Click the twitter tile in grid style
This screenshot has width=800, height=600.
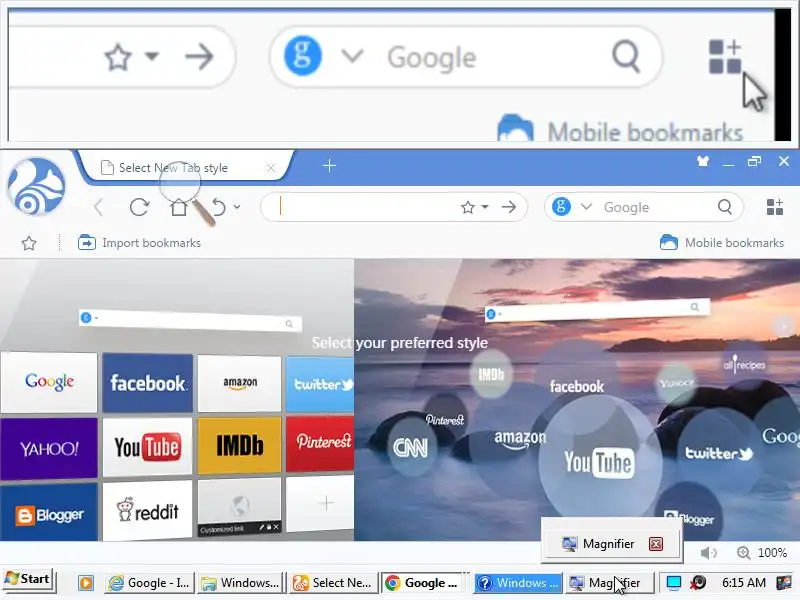(320, 384)
